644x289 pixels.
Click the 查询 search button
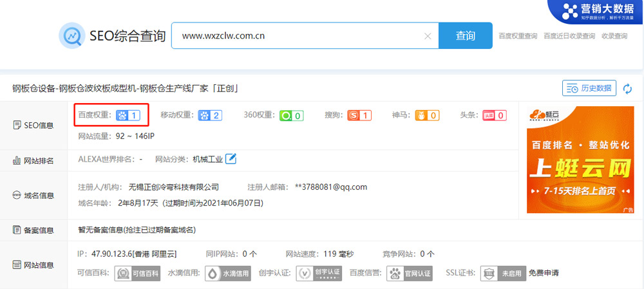tap(465, 36)
